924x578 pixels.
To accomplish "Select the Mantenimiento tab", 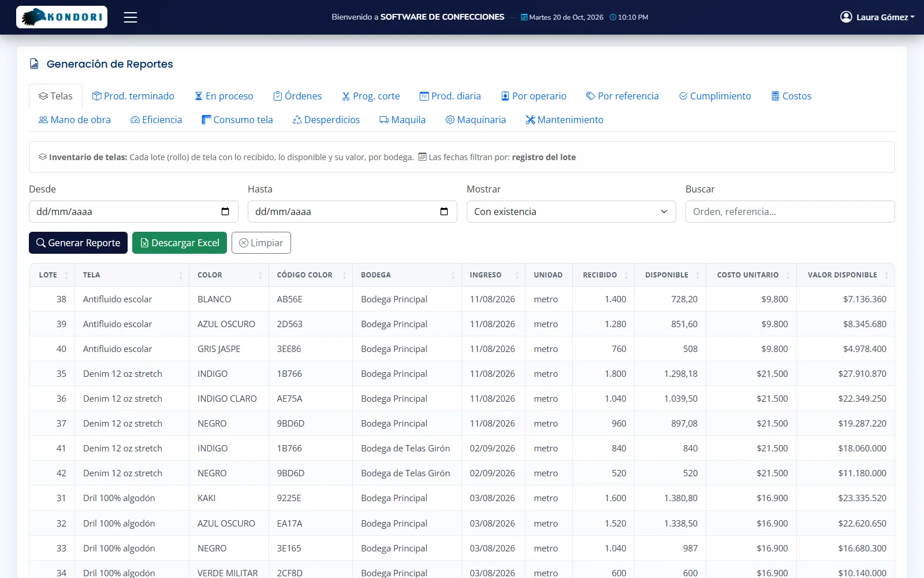I will [x=565, y=120].
